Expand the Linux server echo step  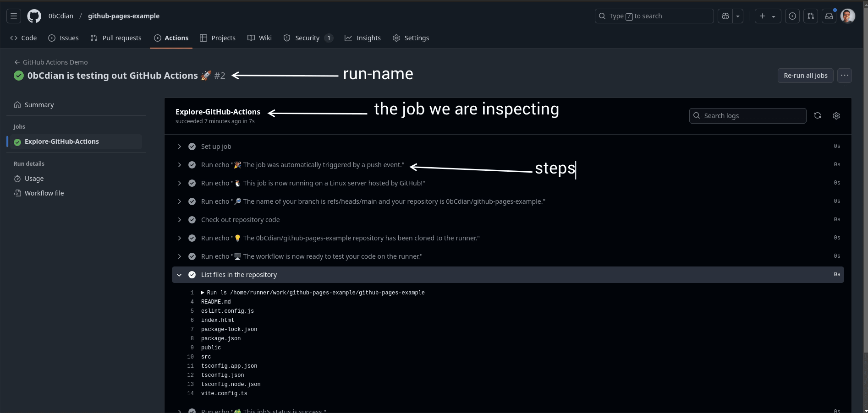(x=508, y=183)
